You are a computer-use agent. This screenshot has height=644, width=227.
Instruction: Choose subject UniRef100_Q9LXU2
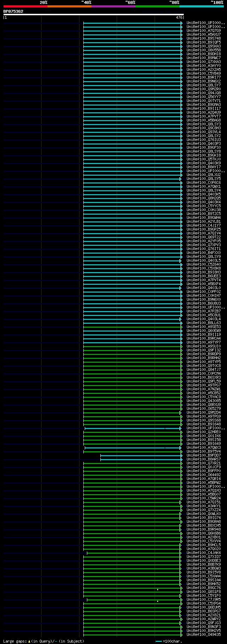click(x=204, y=175)
